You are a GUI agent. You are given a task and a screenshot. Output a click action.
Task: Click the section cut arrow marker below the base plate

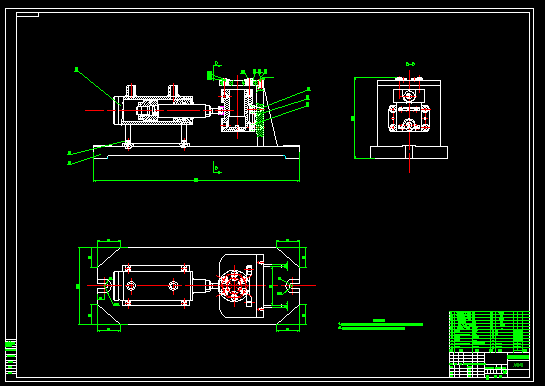(217, 167)
